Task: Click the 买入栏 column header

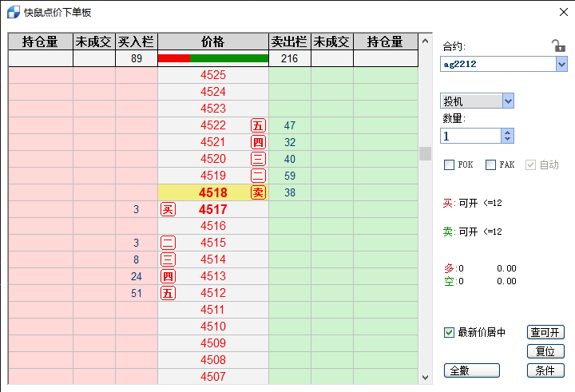Action: 136,42
